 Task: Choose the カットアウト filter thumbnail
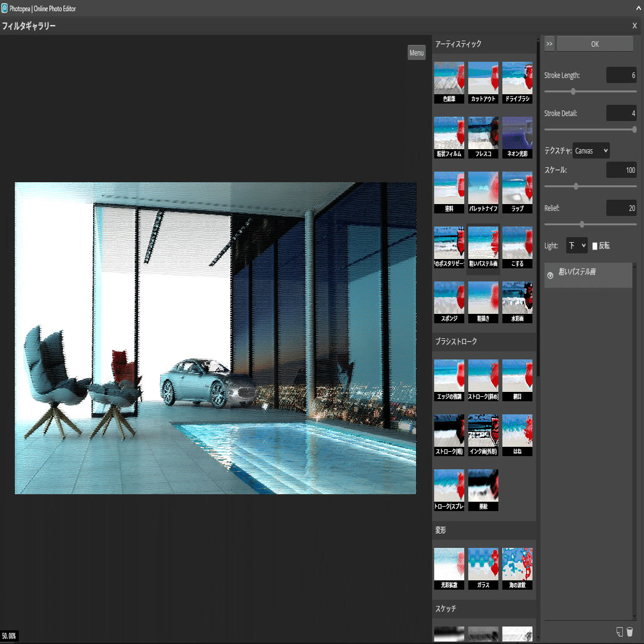(x=483, y=82)
